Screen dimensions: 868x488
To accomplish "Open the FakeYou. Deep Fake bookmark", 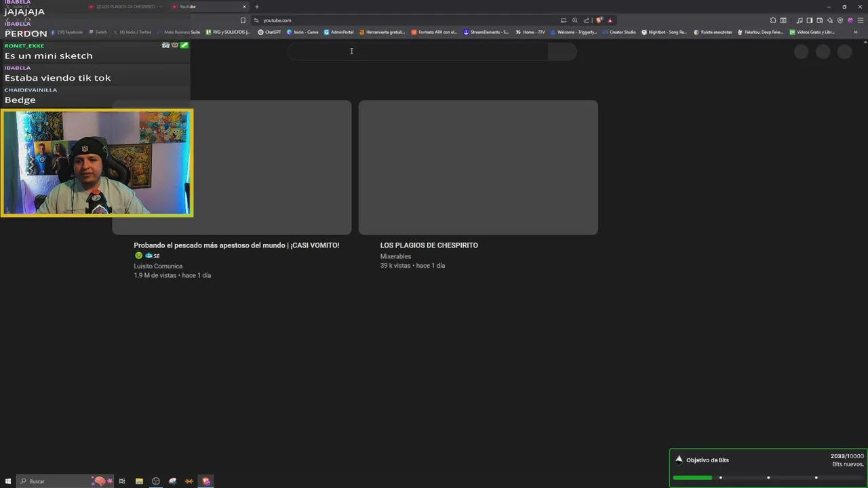I will point(760,32).
